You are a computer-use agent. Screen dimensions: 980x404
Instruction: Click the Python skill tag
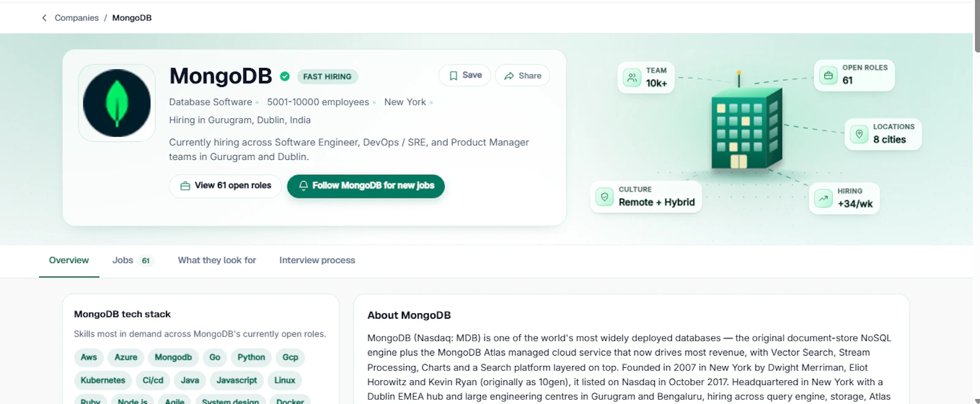coord(251,357)
